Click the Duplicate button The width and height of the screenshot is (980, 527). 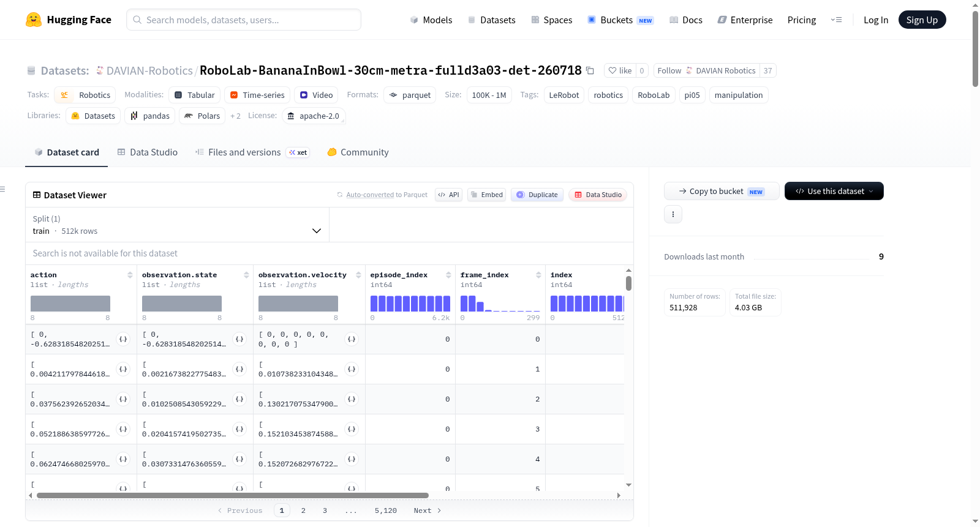537,195
